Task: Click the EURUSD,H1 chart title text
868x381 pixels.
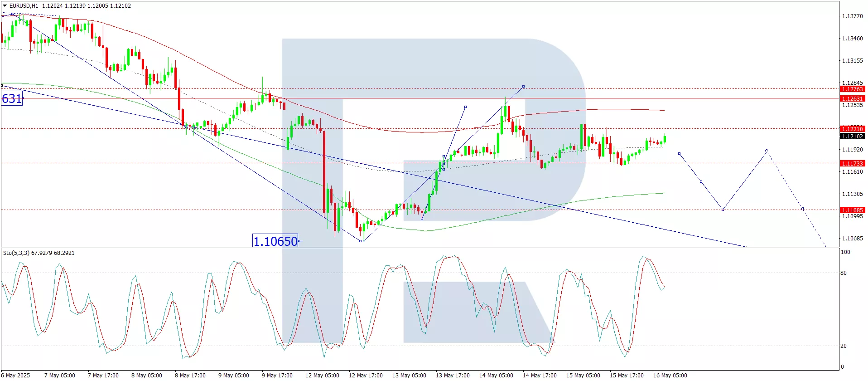Action: [x=24, y=6]
